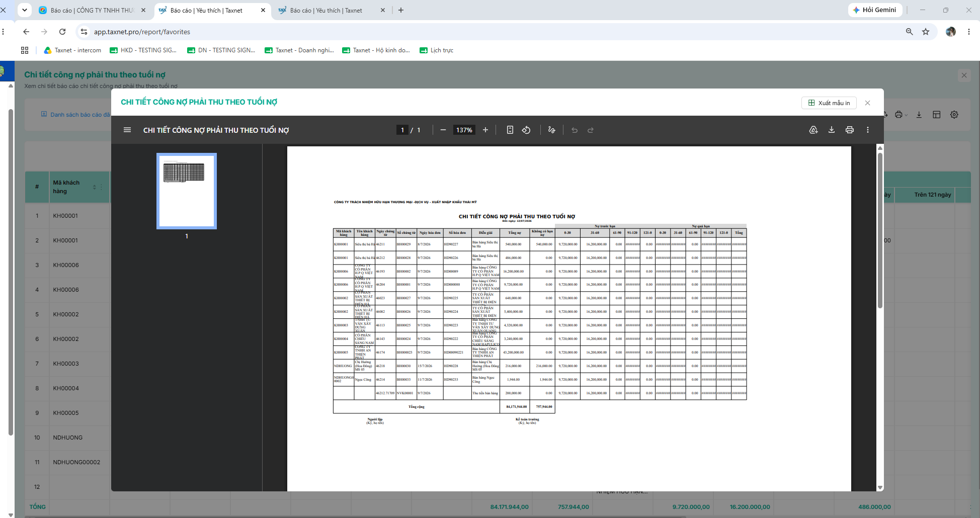The image size is (980, 518).
Task: Click the 137% zoom level field
Action: click(464, 130)
